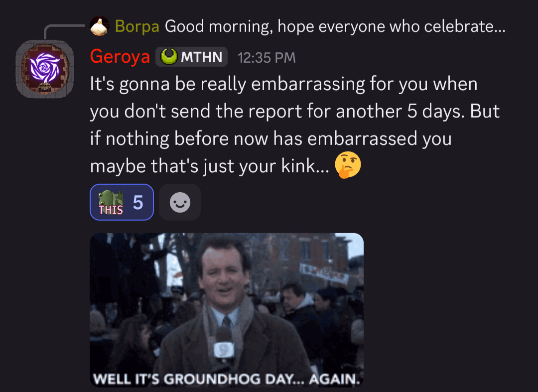The height and width of the screenshot is (392, 538).
Task: Click the reporter's microphone in the GIF
Action: click(x=224, y=346)
